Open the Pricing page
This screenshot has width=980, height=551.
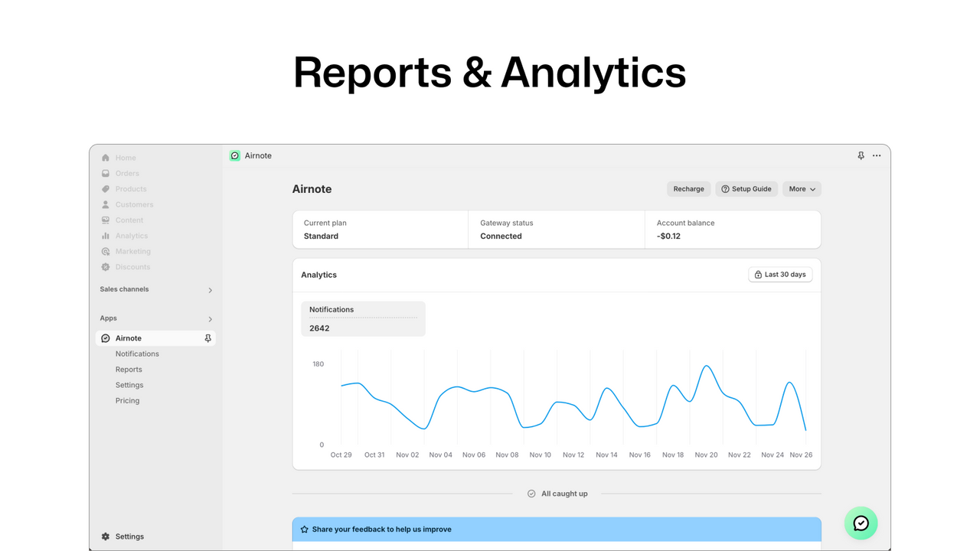point(127,400)
